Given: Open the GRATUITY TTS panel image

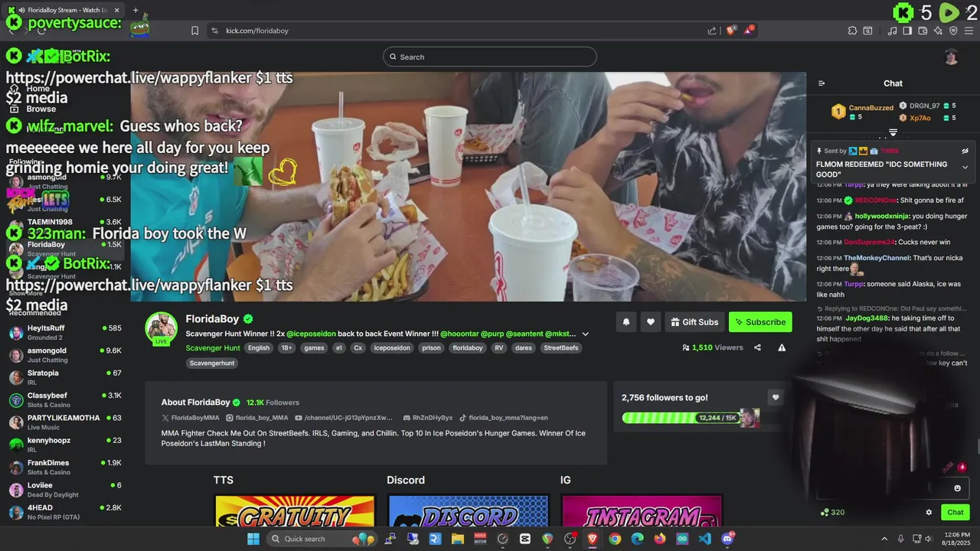Looking at the screenshot, I should pyautogui.click(x=295, y=510).
